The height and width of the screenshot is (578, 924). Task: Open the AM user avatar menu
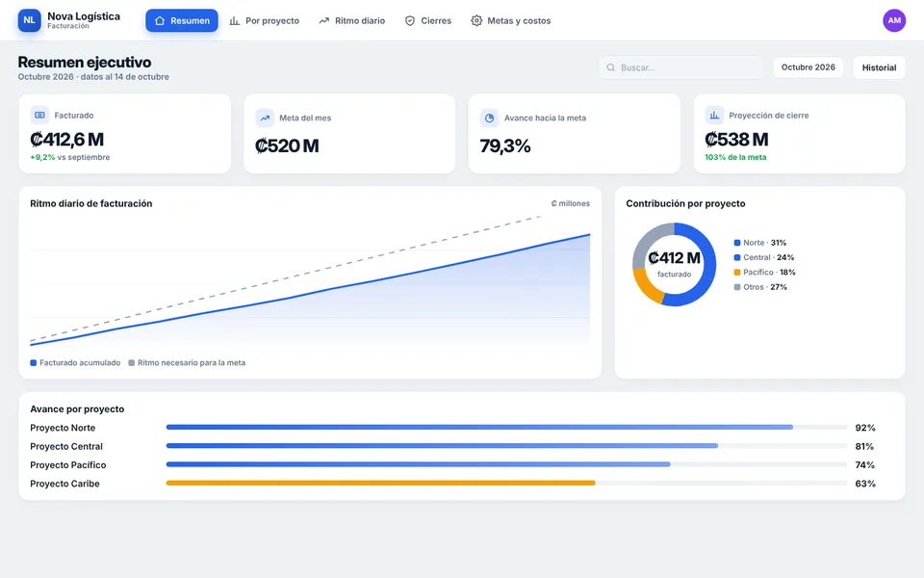click(894, 20)
